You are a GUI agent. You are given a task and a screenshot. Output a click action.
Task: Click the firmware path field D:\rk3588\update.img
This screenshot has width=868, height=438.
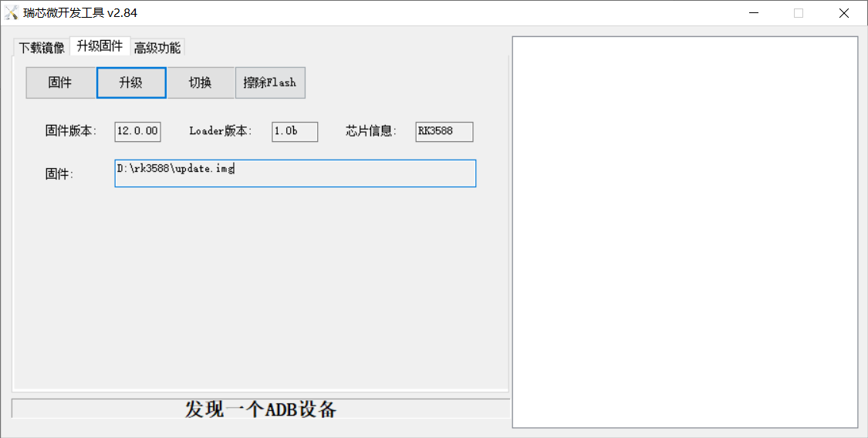(x=295, y=174)
